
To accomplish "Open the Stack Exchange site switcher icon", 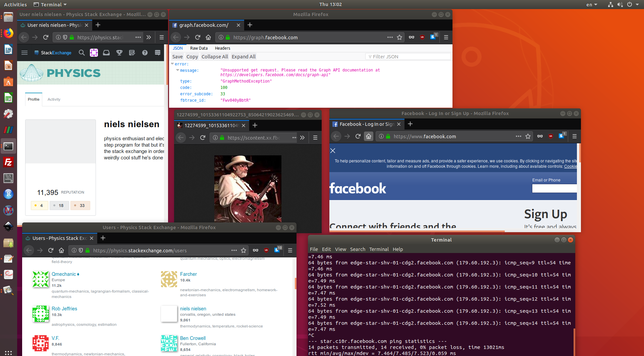I will point(158,53).
